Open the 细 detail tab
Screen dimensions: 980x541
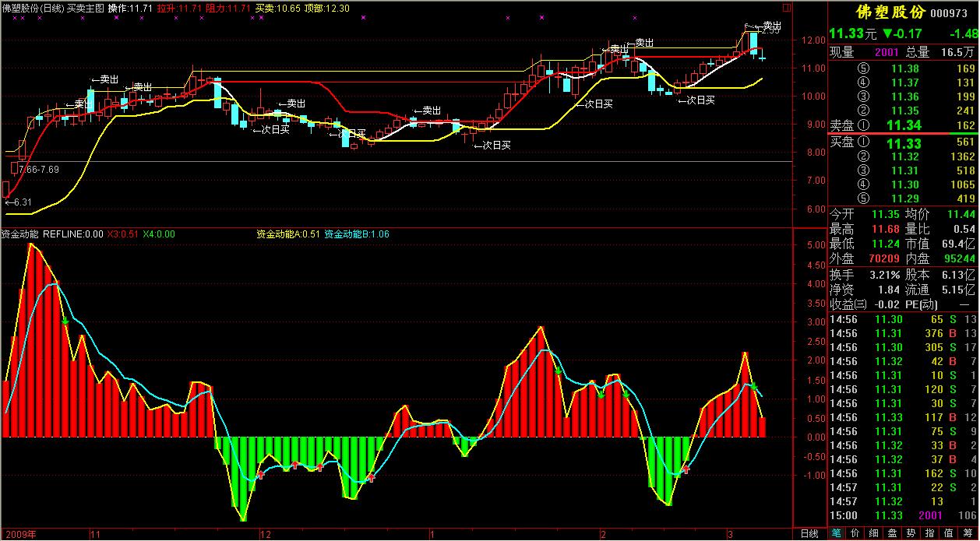(x=874, y=534)
